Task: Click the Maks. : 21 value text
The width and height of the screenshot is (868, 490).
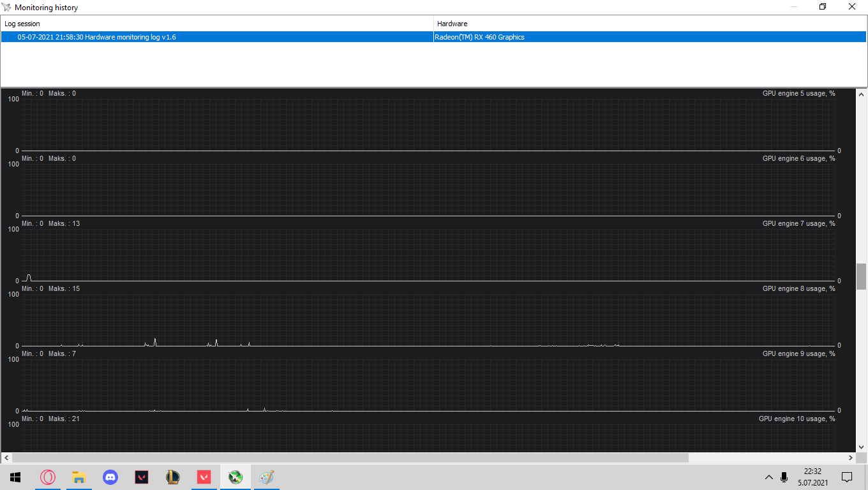Action: (x=64, y=419)
